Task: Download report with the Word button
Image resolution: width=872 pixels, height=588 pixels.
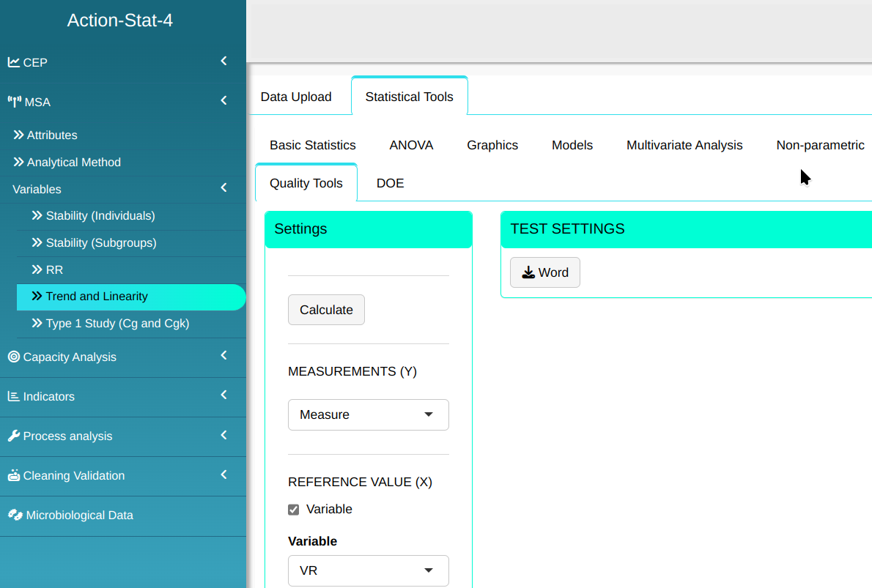Action: 544,272
